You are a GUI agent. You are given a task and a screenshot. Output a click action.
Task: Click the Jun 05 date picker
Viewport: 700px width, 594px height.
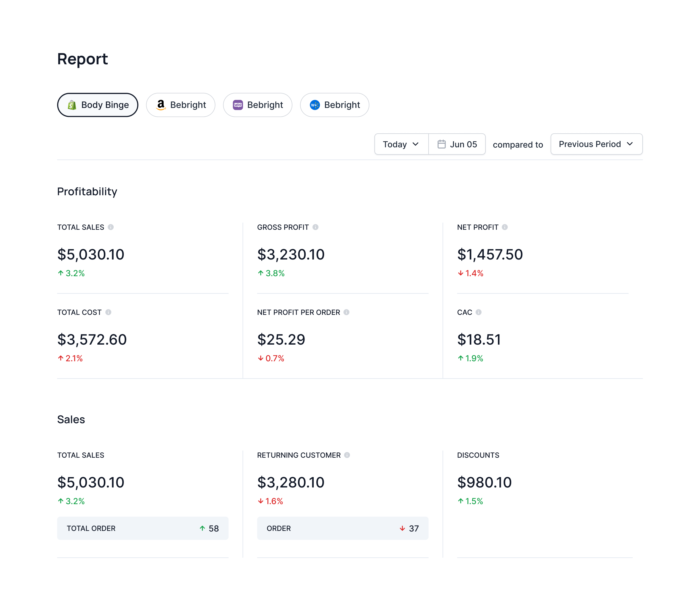click(457, 144)
